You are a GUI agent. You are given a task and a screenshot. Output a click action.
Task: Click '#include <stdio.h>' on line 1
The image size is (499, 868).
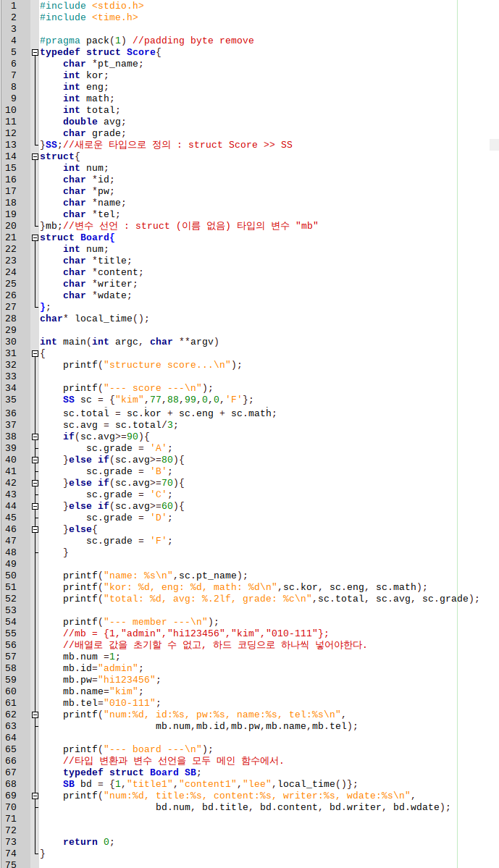(92, 6)
